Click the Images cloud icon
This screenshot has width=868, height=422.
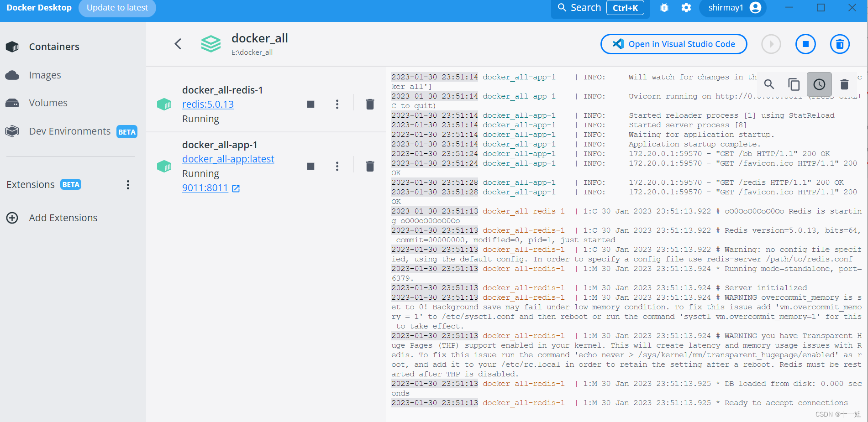point(12,75)
